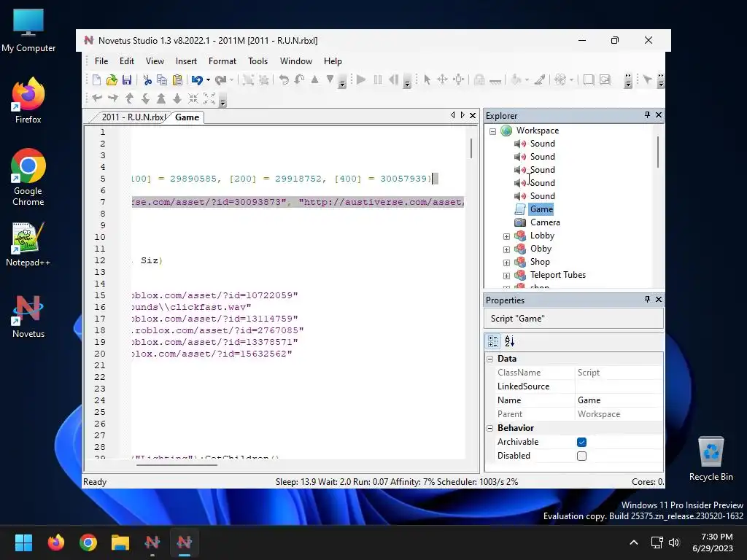
Task: Select the Game script in Explorer
Action: click(x=541, y=209)
